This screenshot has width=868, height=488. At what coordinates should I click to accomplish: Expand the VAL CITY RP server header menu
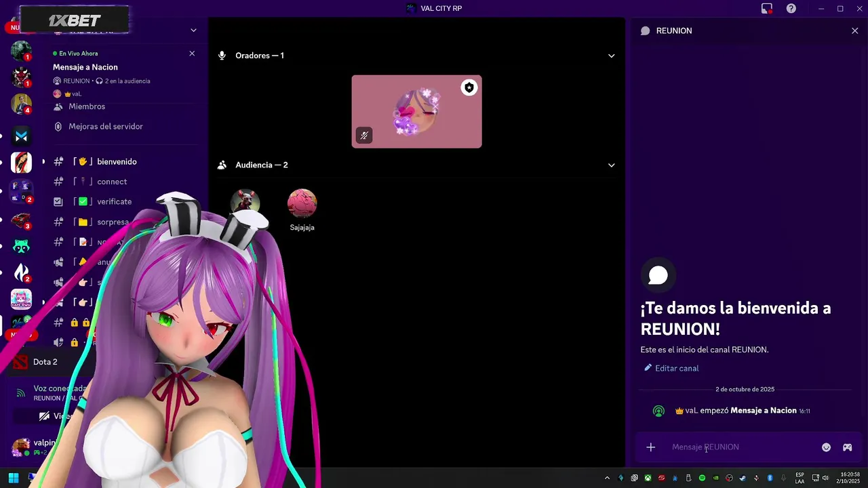pyautogui.click(x=193, y=30)
